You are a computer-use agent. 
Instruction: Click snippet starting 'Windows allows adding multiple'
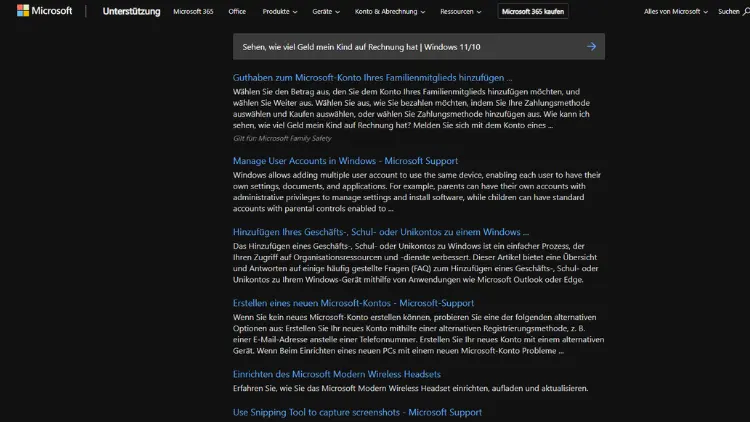417,192
